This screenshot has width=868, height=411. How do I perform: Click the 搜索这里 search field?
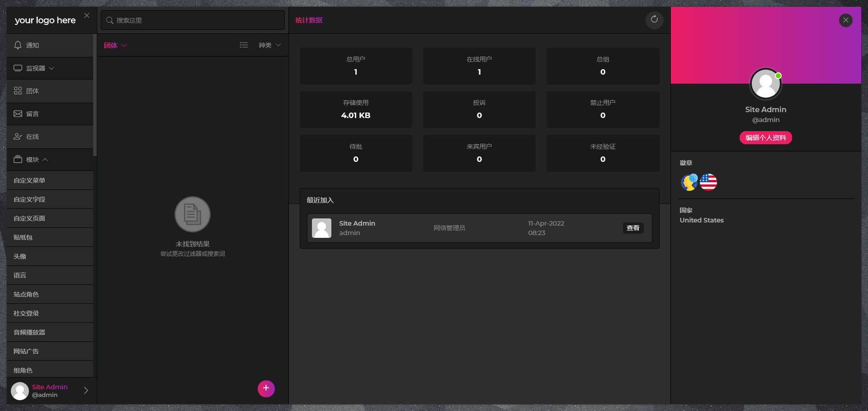pyautogui.click(x=194, y=20)
